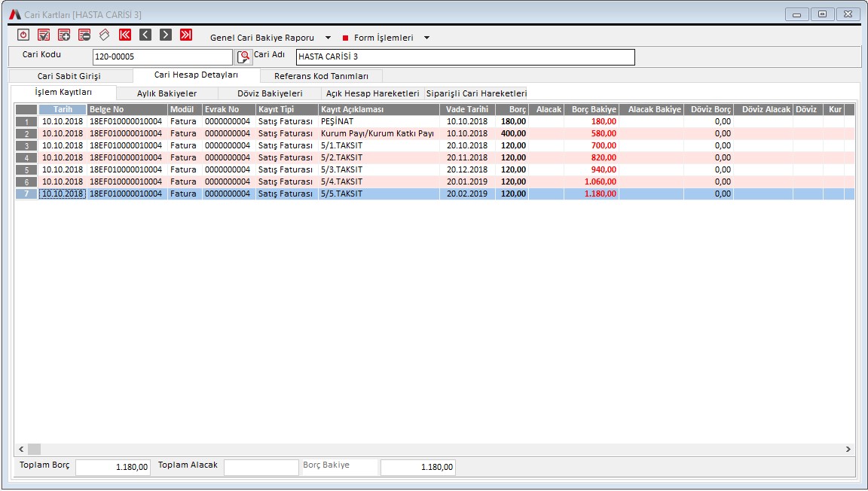This screenshot has width=868, height=491.
Task: Go to the first record
Action: (x=125, y=35)
